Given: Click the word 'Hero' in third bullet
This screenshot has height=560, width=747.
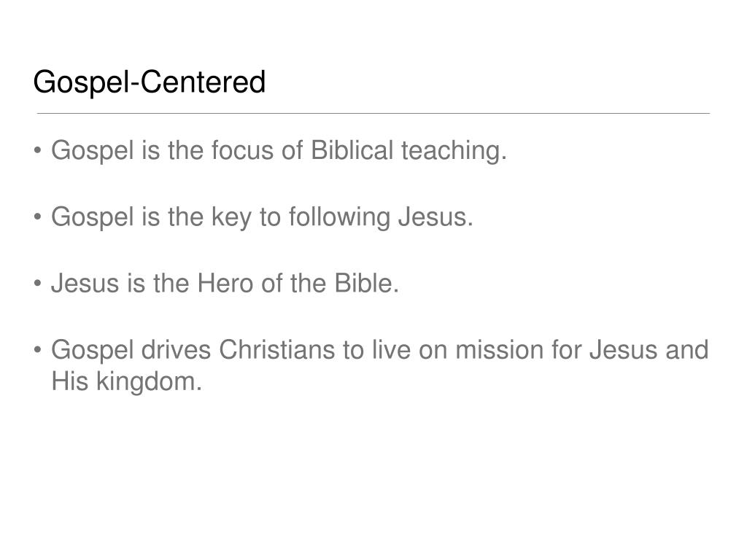Looking at the screenshot, I should pyautogui.click(x=225, y=284).
